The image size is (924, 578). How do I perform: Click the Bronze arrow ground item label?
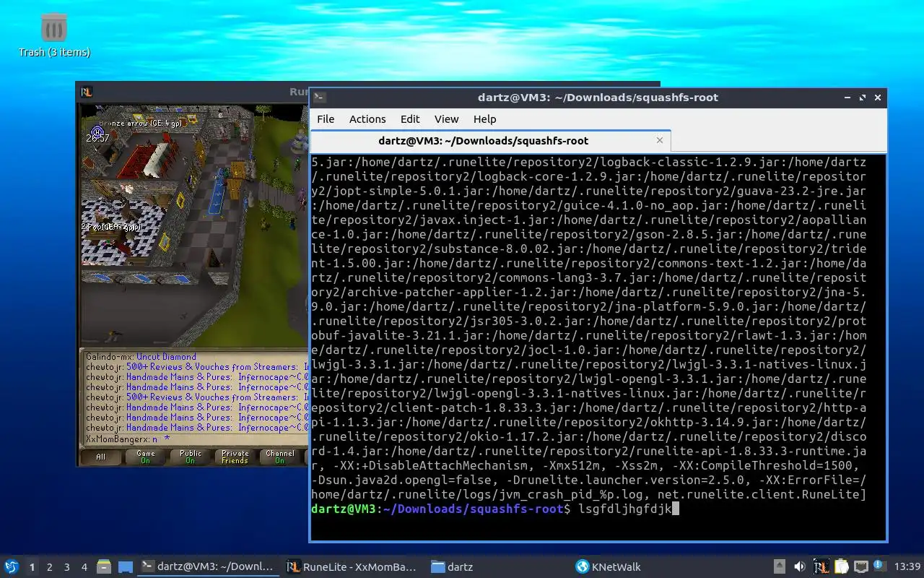(139, 123)
